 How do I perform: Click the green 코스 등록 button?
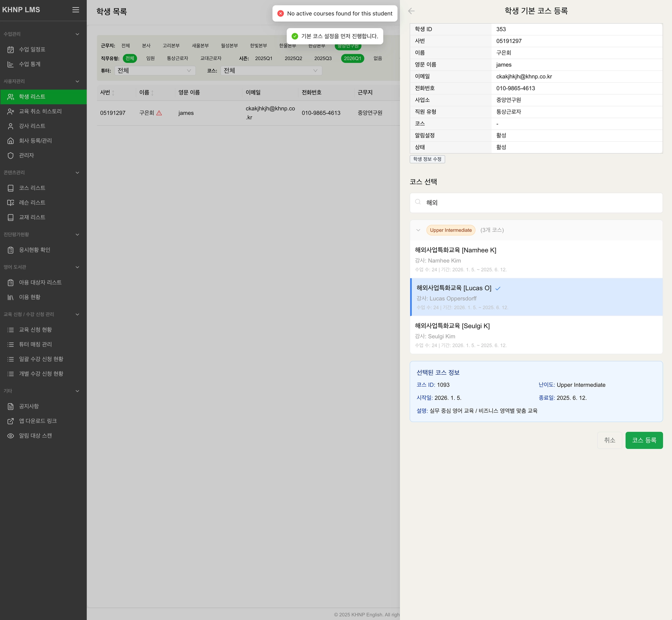point(643,440)
